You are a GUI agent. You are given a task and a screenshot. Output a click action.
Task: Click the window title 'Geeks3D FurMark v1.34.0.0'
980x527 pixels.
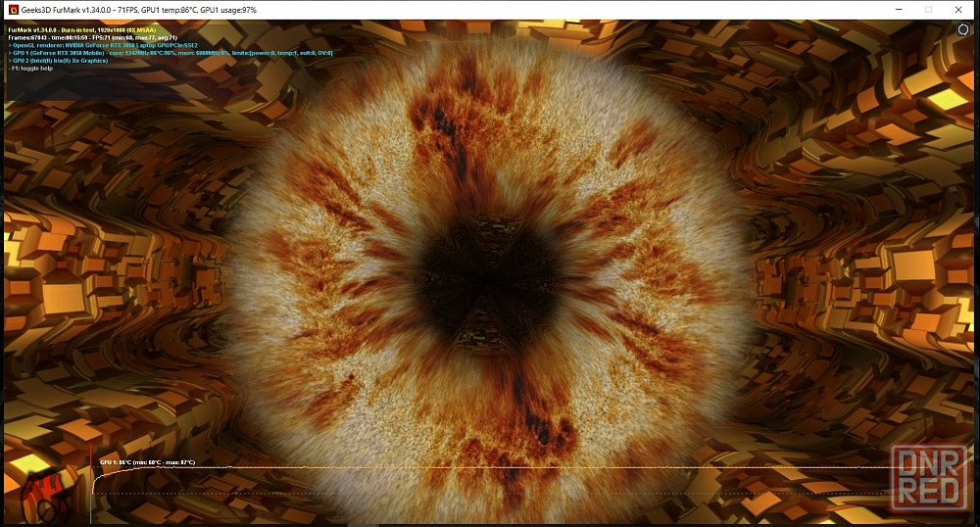point(67,10)
